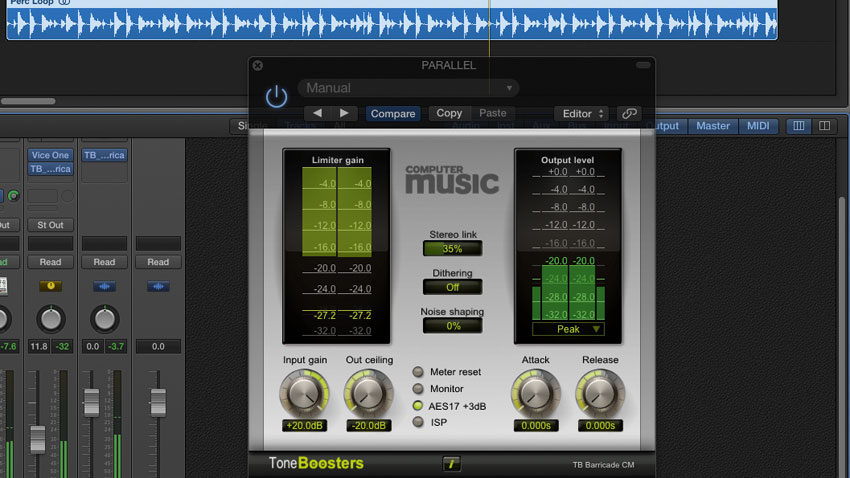Screen dimensions: 850x478
Task: Enable the Monitor option
Action: [418, 389]
